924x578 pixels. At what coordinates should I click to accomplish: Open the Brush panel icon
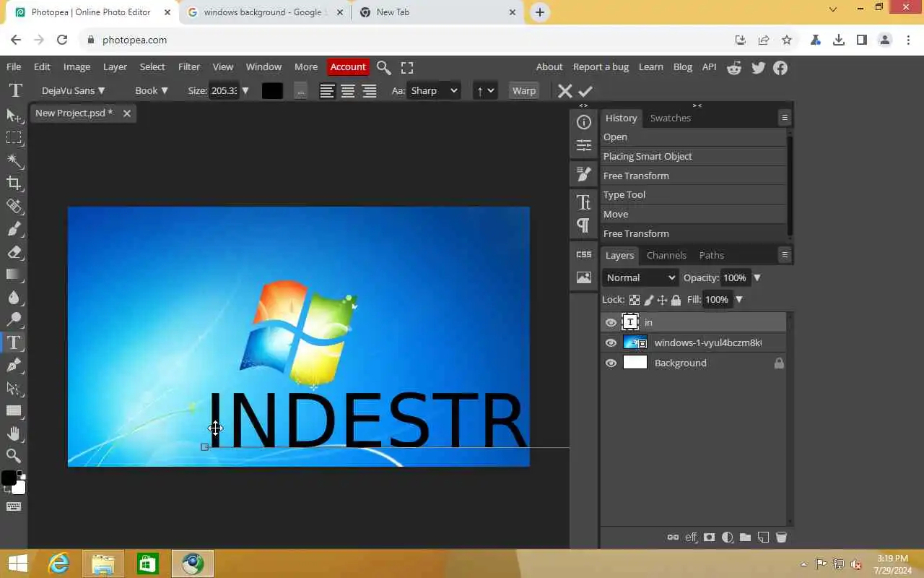[584, 174]
